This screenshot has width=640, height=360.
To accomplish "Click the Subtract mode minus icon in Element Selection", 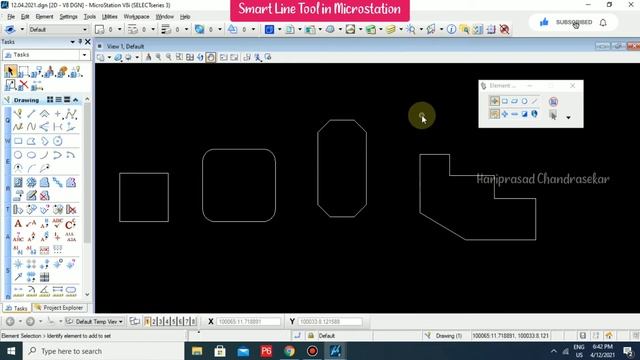I will click(x=515, y=114).
